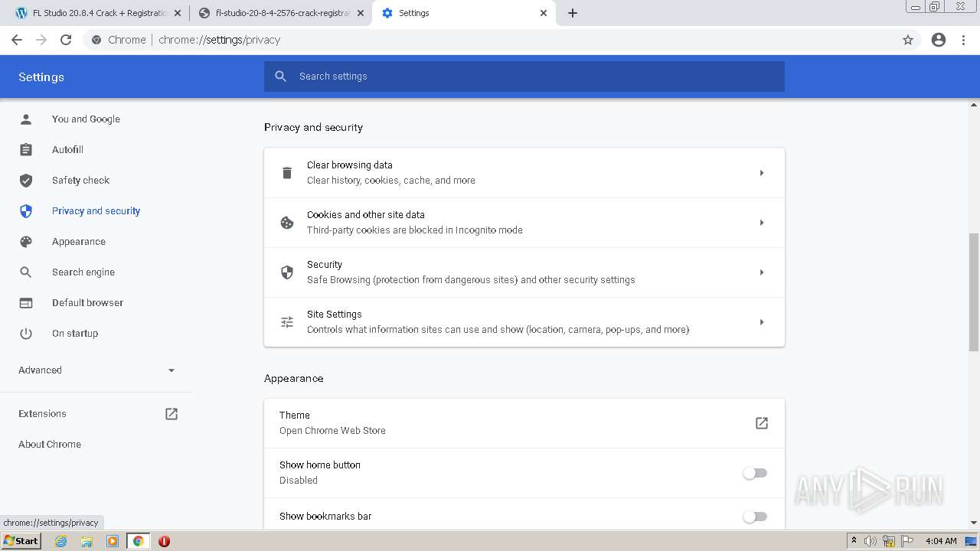This screenshot has height=551, width=980.
Task: Click the trash icon for Clear browsing data
Action: (x=287, y=173)
